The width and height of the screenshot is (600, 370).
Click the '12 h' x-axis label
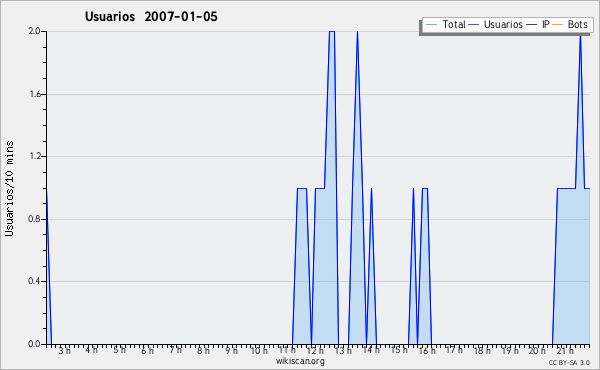coord(315,350)
